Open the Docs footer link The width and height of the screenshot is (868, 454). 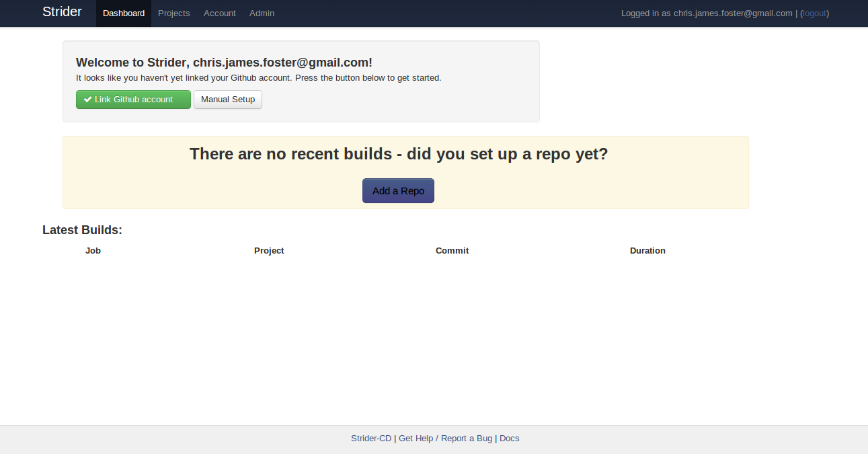[x=510, y=439]
